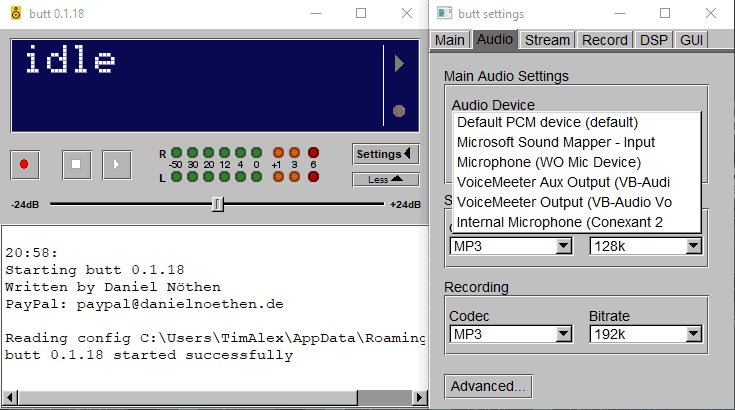Select the Audio tab
735x410 pixels.
tap(495, 39)
